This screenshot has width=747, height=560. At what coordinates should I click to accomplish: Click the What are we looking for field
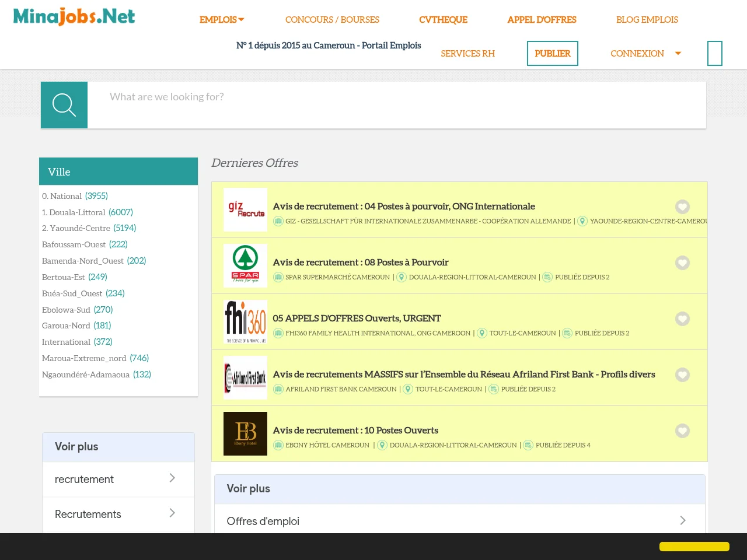(x=397, y=105)
